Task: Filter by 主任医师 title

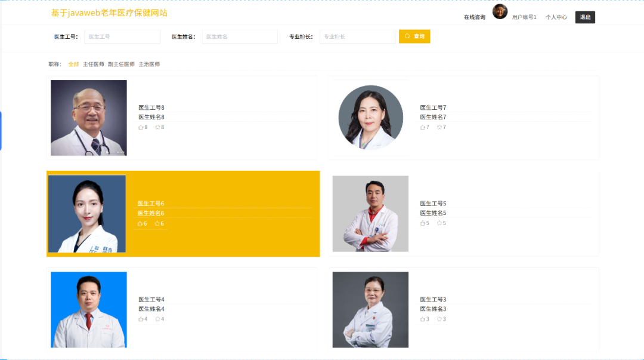Action: 93,64
